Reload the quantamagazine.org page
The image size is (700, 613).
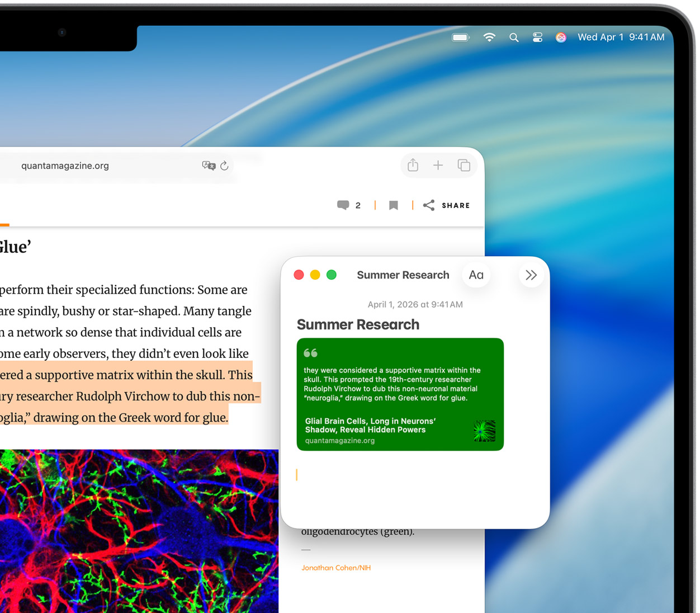click(224, 166)
